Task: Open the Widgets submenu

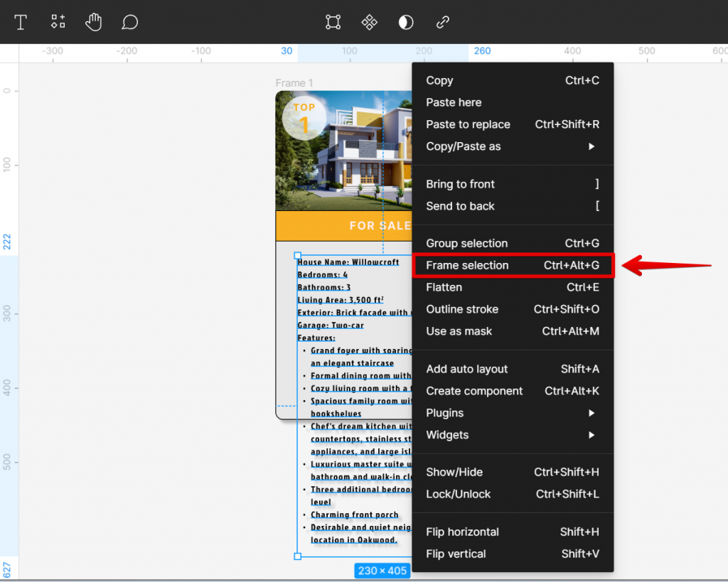Action: 446,435
